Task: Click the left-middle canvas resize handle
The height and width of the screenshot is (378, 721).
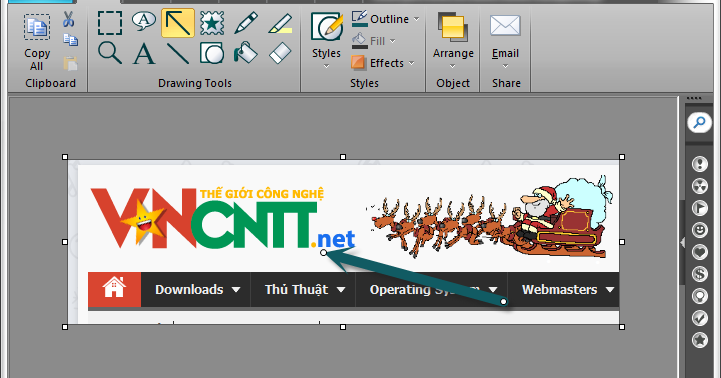Action: [65, 242]
